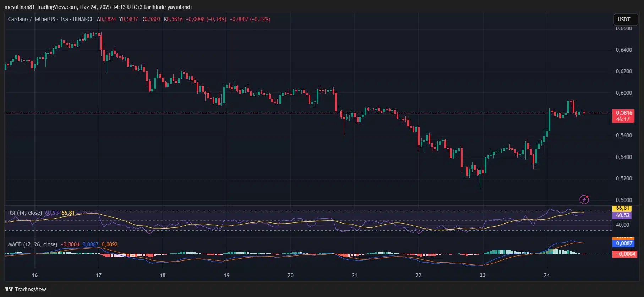Image resolution: width=644 pixels, height=297 pixels.
Task: Click the MACD (12, 26, close) indicator label
Action: [33, 244]
